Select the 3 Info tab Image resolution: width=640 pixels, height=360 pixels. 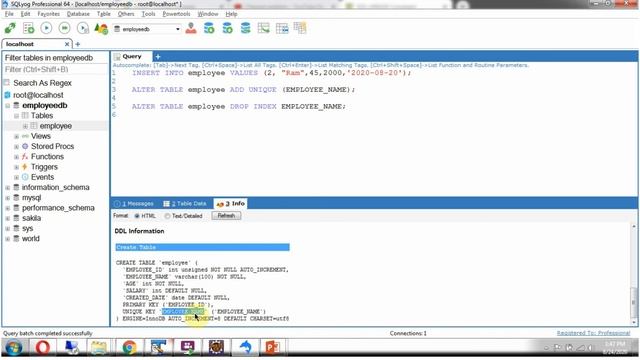[x=231, y=203]
